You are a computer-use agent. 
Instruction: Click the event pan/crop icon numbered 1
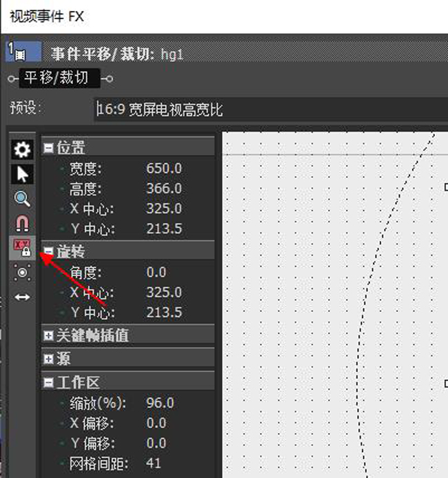click(x=23, y=52)
